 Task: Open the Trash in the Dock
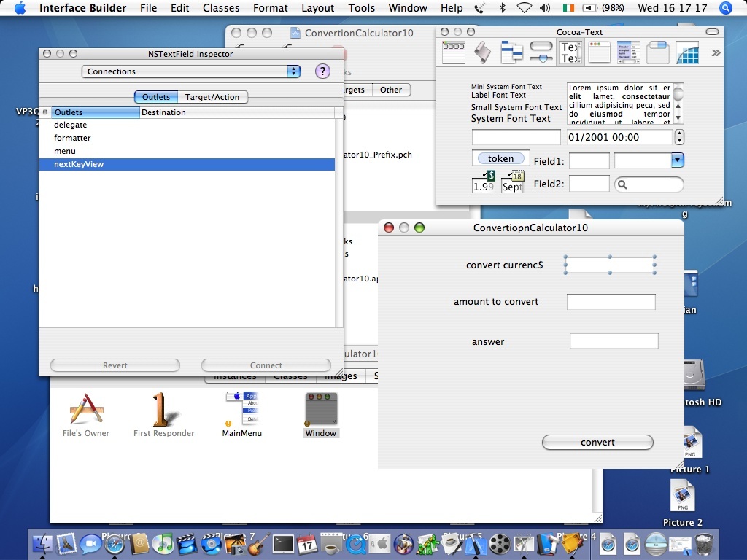(x=704, y=544)
